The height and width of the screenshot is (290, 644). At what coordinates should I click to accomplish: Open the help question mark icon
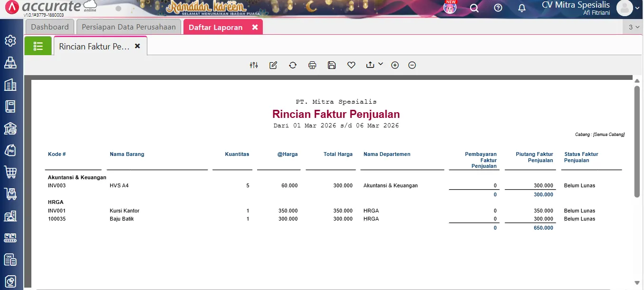[x=498, y=8]
